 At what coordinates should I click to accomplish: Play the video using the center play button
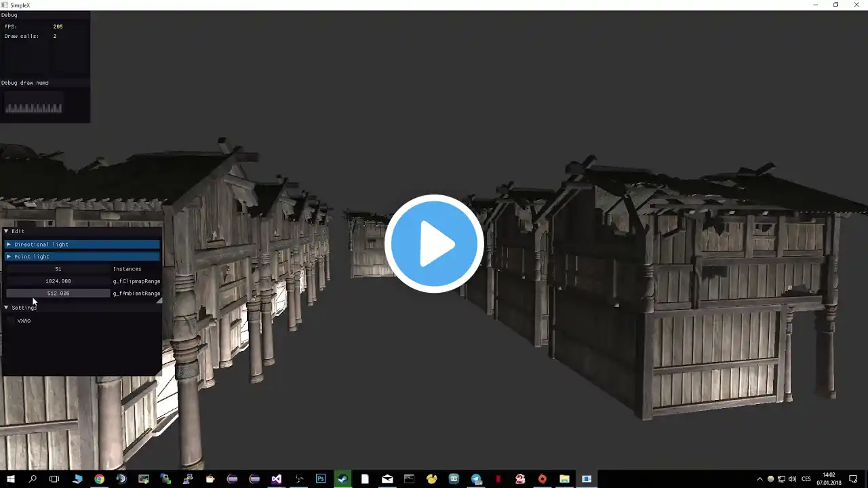434,244
